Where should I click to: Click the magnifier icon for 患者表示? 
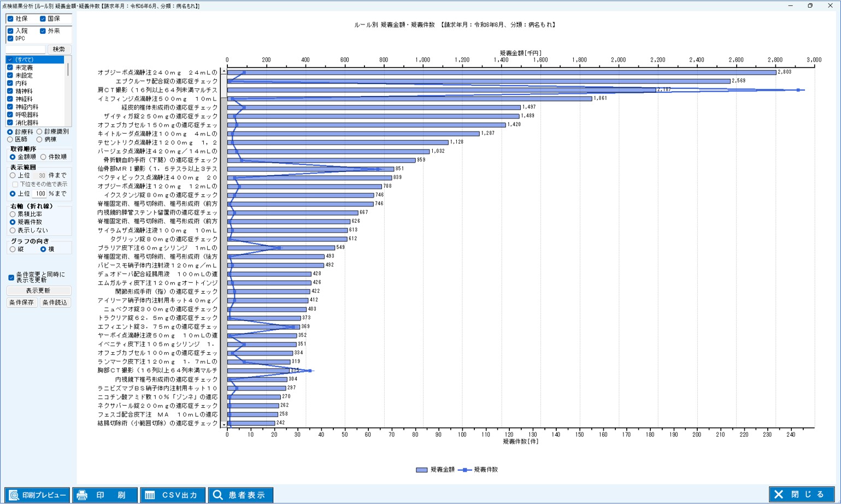[218, 495]
